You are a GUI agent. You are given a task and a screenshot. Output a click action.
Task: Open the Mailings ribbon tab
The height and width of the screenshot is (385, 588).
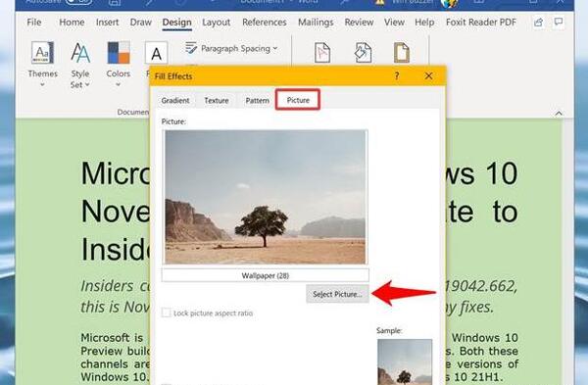click(316, 23)
